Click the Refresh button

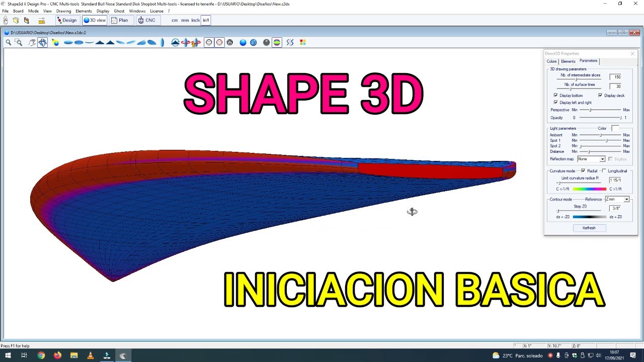(589, 228)
